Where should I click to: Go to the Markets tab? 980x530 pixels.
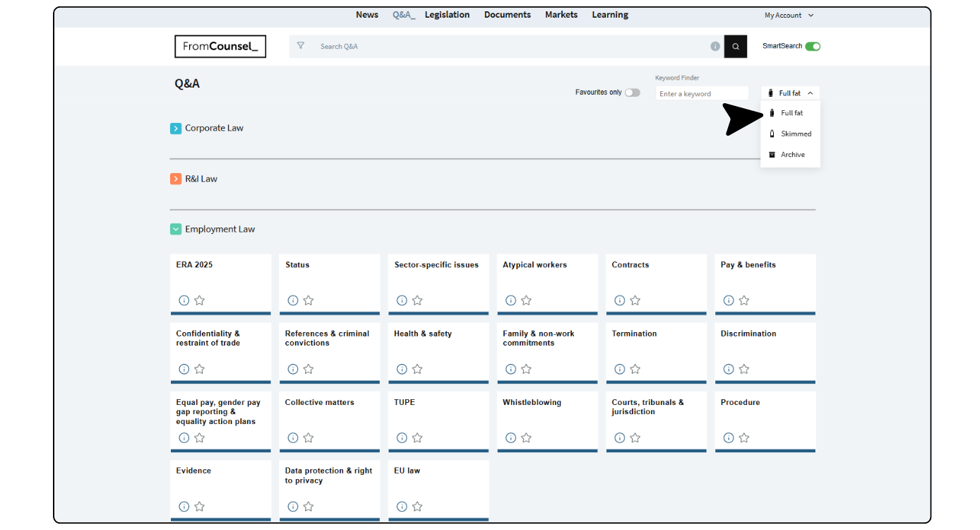[x=561, y=15]
